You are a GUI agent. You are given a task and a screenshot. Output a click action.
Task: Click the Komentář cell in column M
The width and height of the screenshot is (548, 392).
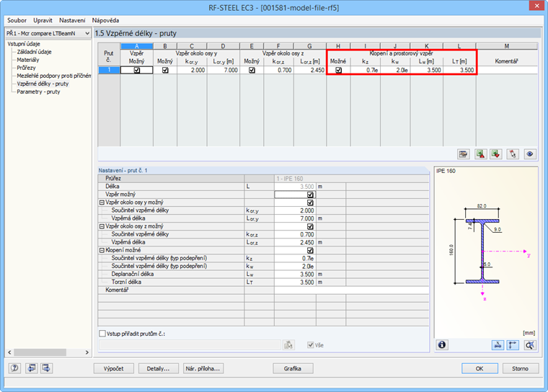(x=506, y=70)
